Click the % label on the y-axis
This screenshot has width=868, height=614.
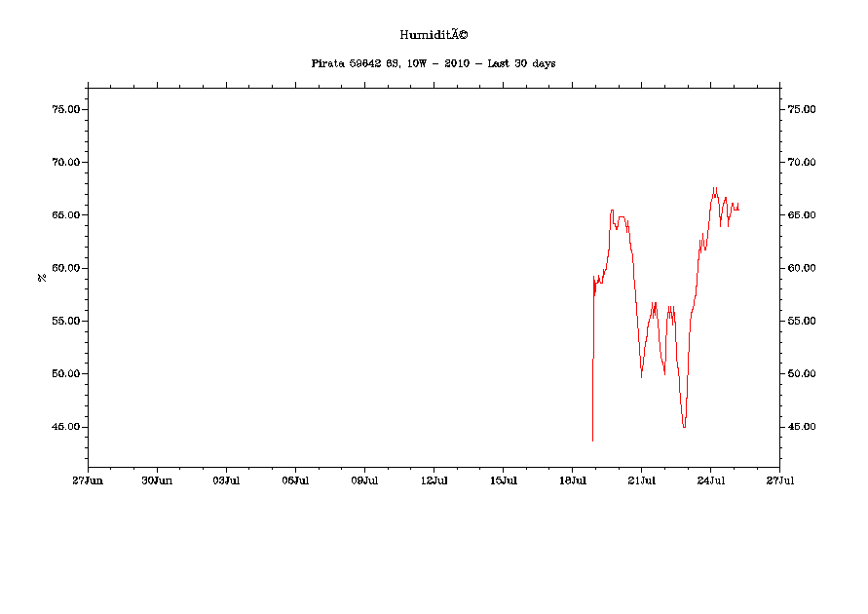42,278
